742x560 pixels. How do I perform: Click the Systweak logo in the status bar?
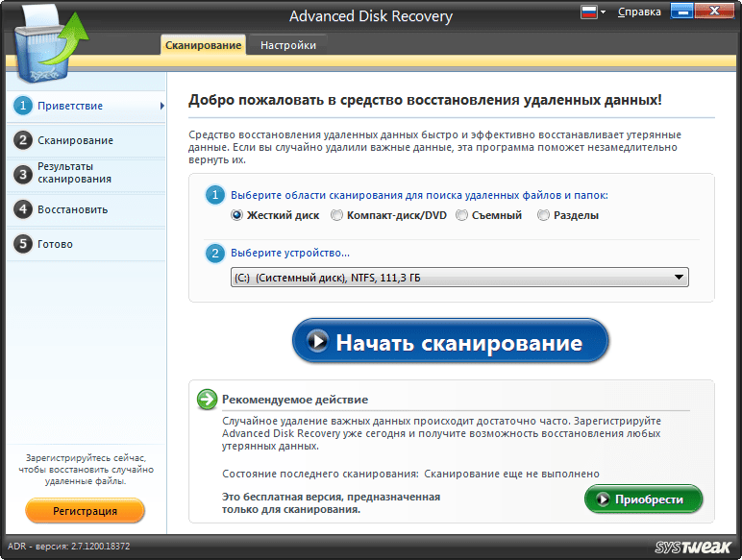point(693,548)
